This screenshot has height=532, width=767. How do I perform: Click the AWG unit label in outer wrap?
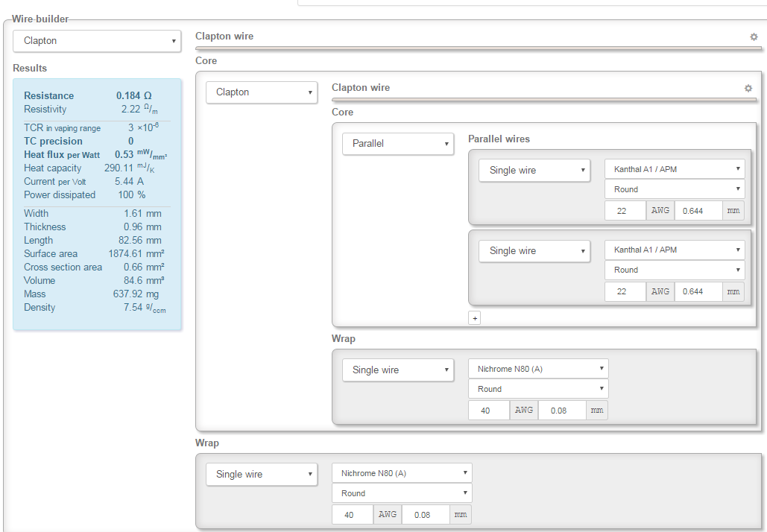tap(388, 515)
